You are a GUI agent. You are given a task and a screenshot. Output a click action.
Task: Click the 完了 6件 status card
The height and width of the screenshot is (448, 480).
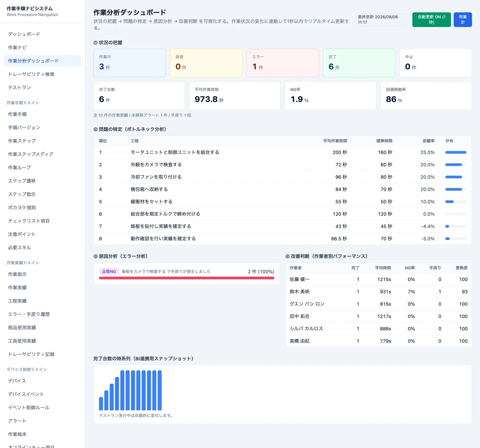click(x=359, y=63)
